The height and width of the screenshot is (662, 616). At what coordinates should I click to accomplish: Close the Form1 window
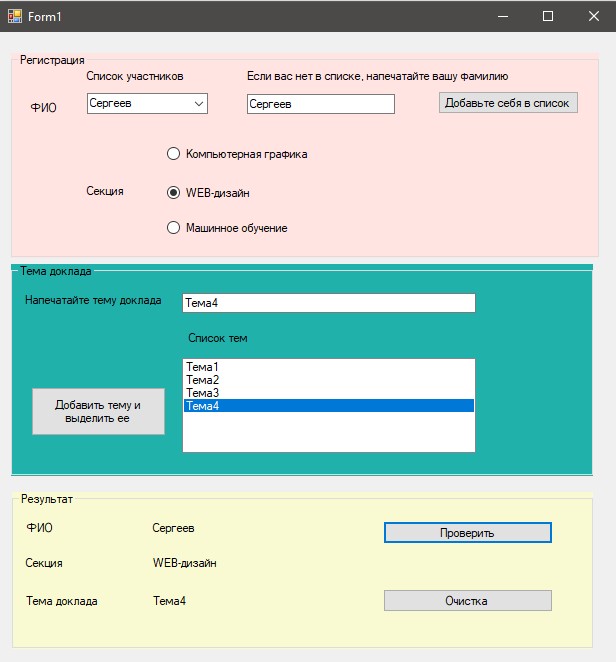pos(593,16)
